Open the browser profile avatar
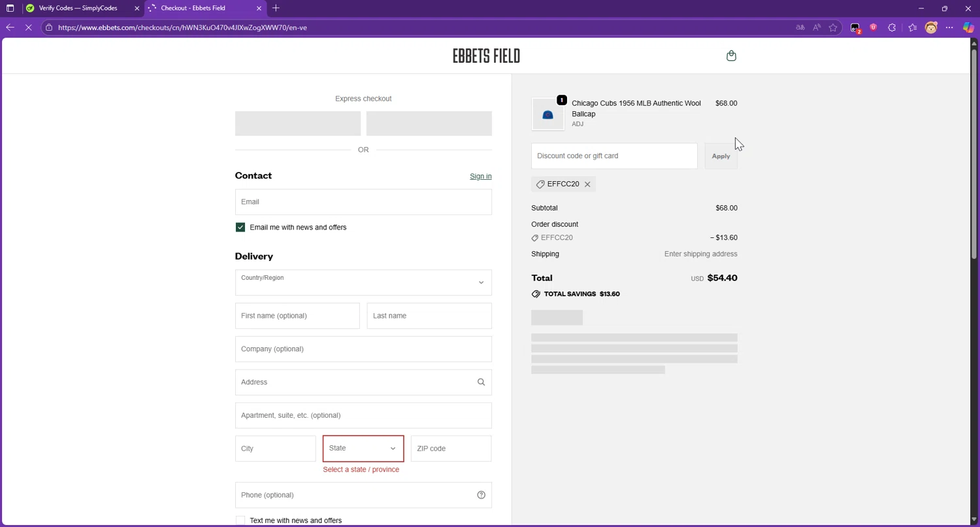This screenshot has width=980, height=527. 931,27
